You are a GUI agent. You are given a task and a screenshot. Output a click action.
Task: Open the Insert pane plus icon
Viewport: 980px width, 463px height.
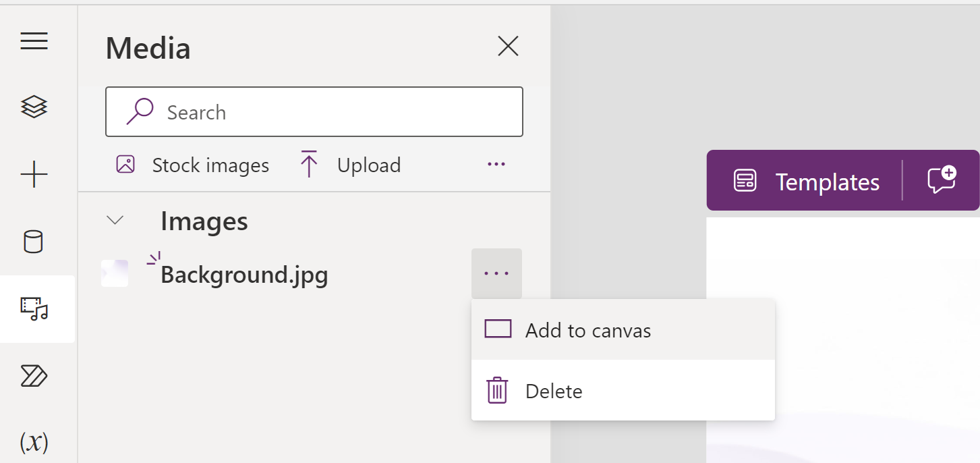pos(34,175)
